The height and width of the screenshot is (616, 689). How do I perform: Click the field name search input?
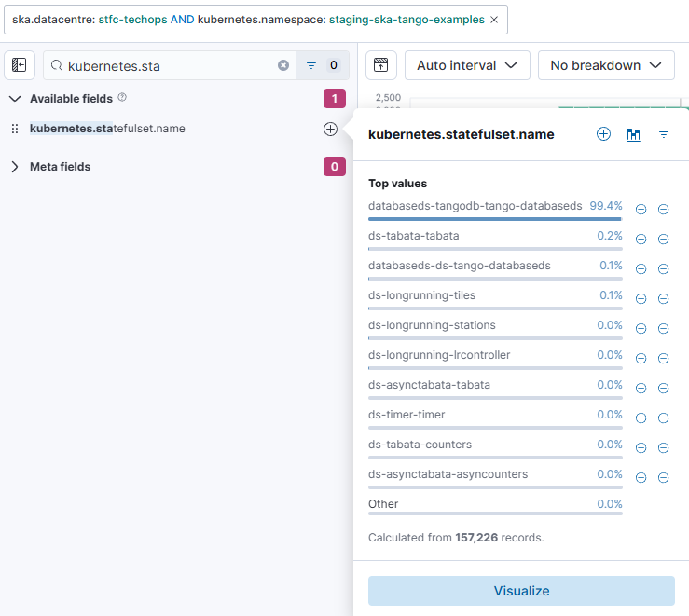(170, 65)
